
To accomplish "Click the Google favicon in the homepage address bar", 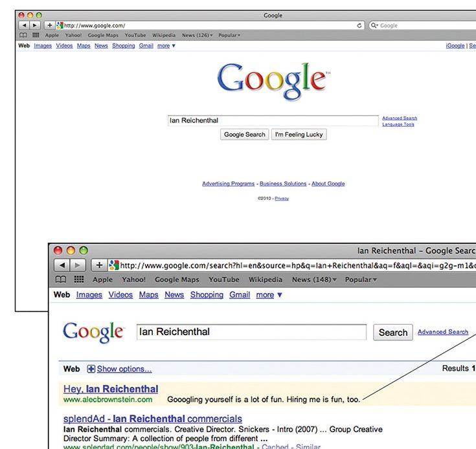I will [x=60, y=25].
